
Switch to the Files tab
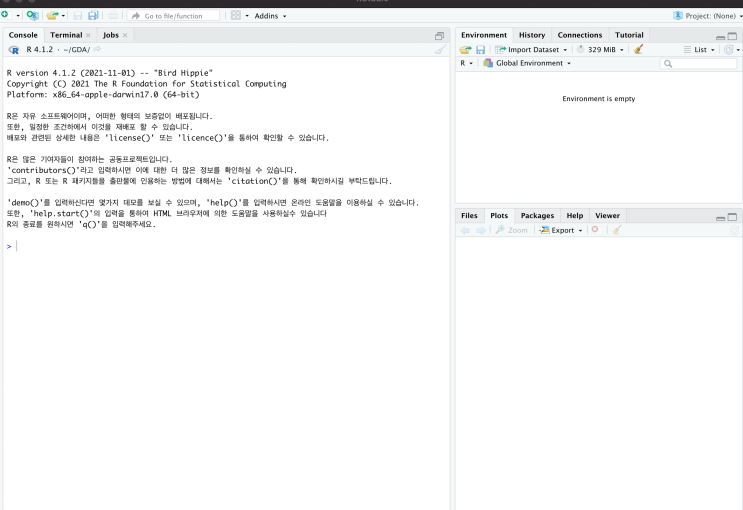click(469, 216)
